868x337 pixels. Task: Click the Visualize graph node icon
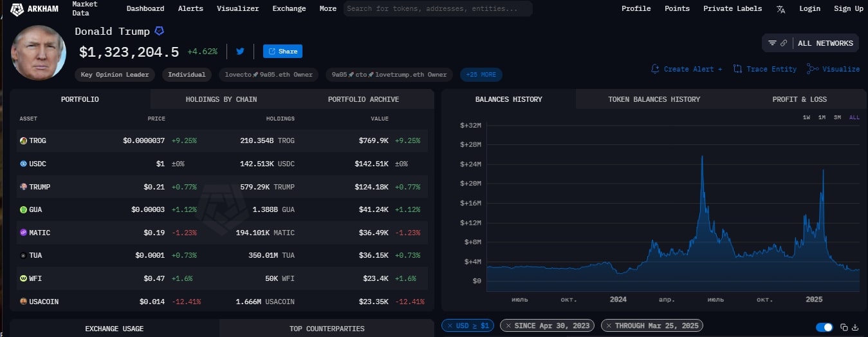[813, 69]
